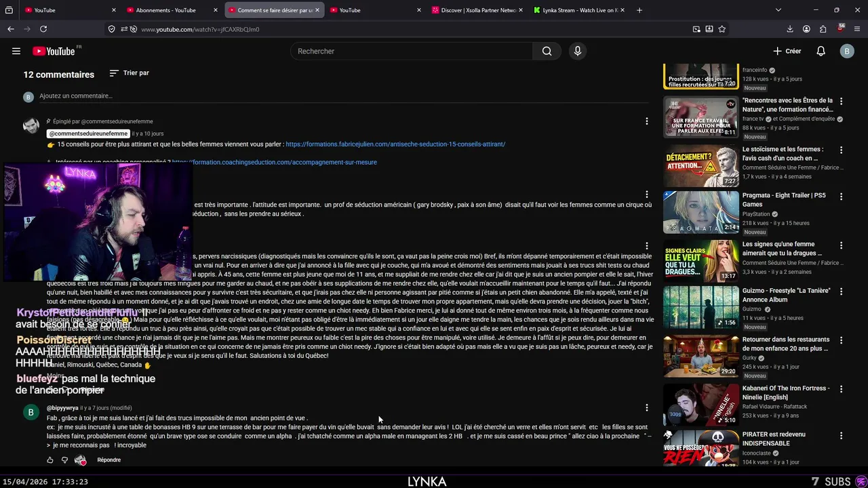This screenshot has height=488, width=868.
Task: Open options for the Kabaneri video
Action: [x=841, y=390]
